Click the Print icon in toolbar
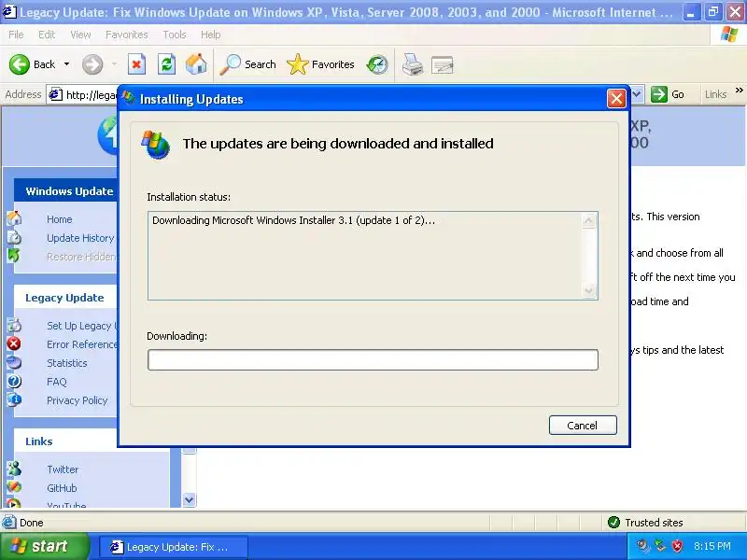Image resolution: width=747 pixels, height=560 pixels. point(412,64)
